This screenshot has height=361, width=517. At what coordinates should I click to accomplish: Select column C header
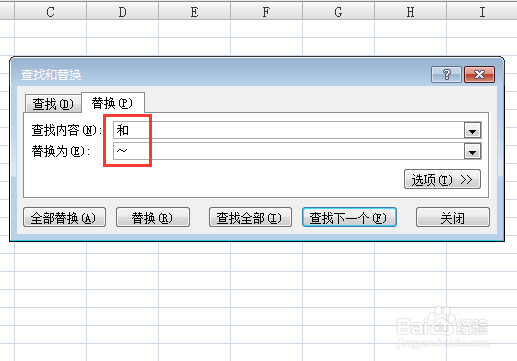point(50,12)
